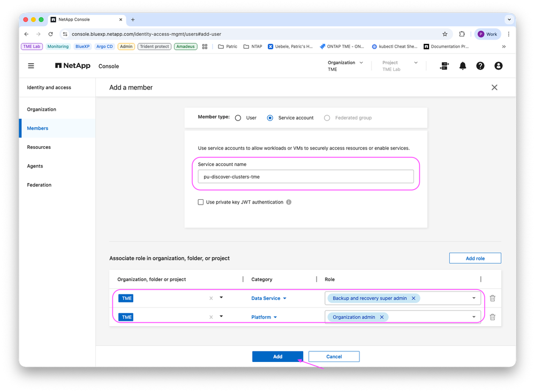
Task: Go back in browser history
Action: pyautogui.click(x=26, y=34)
